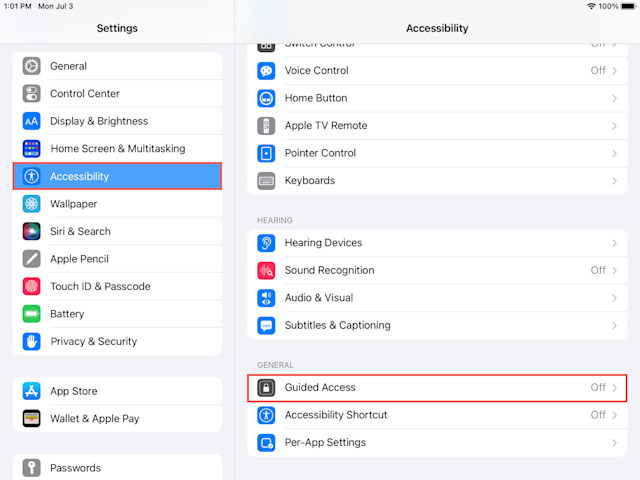The width and height of the screenshot is (640, 480).
Task: Tap the Home Screen & Multitasking grid icon
Action: point(31,149)
